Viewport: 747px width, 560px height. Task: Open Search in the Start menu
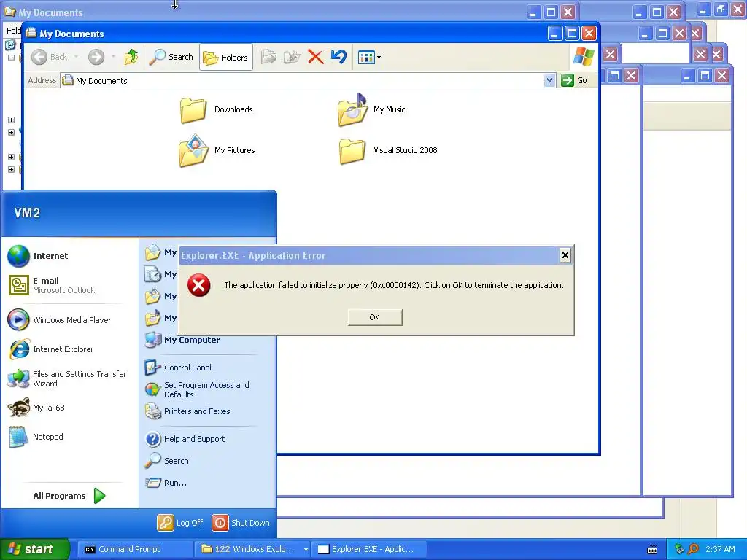pyautogui.click(x=167, y=461)
